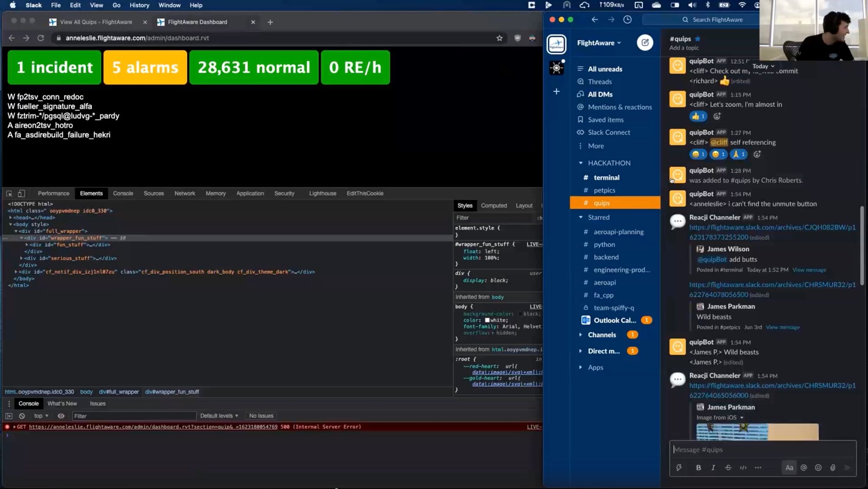Click View message link under James Wilson
Screen dimensions: 868x489
coord(809,270)
